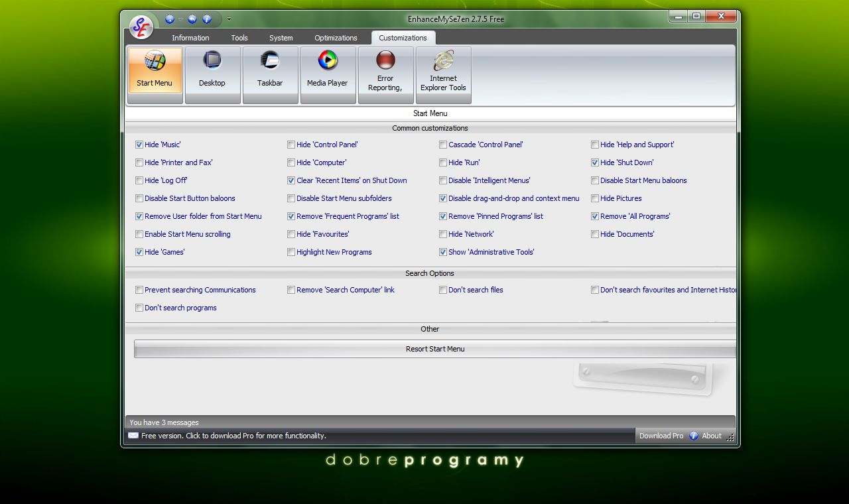The image size is (849, 504).
Task: Enable Hide 'Printer and Fax'
Action: [x=139, y=162]
